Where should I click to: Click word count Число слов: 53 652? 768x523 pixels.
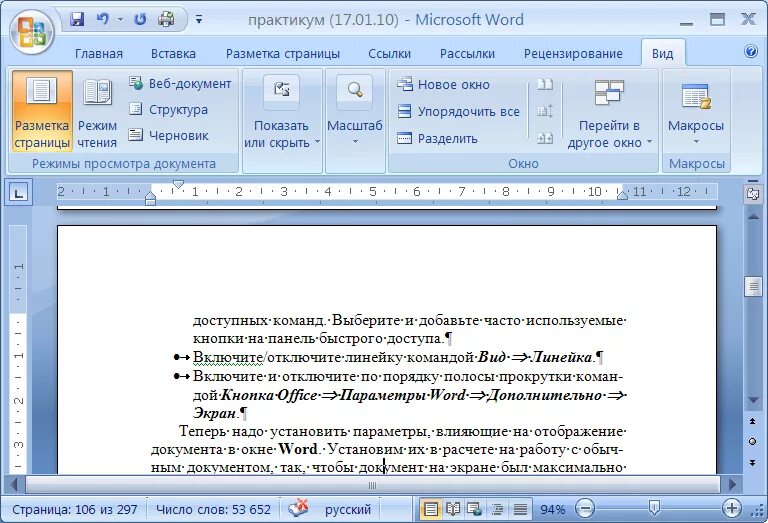pyautogui.click(x=213, y=510)
